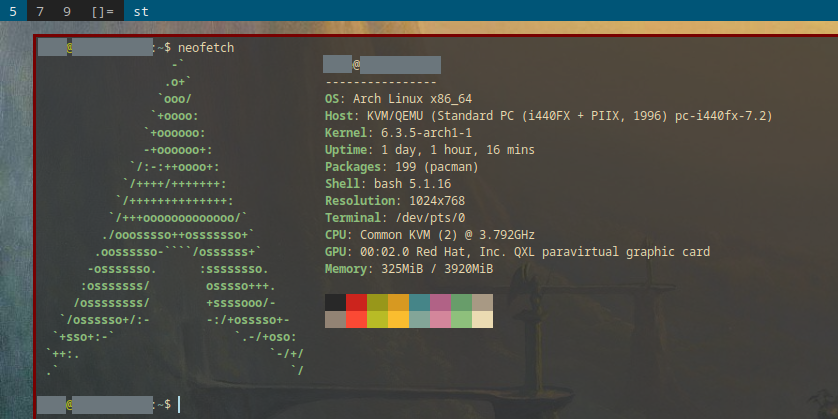Switch to dwm tag 9
This screenshot has height=419, width=838.
pos(67,11)
